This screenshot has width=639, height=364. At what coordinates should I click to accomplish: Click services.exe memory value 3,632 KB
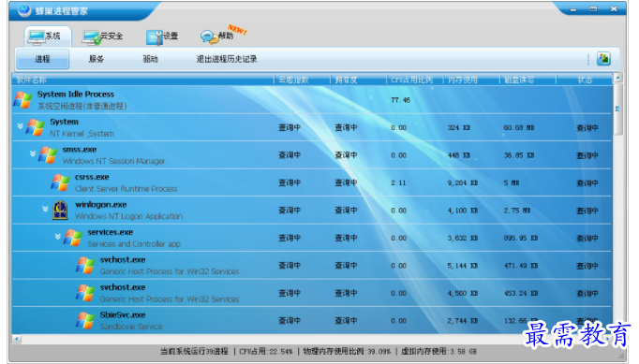click(x=463, y=239)
